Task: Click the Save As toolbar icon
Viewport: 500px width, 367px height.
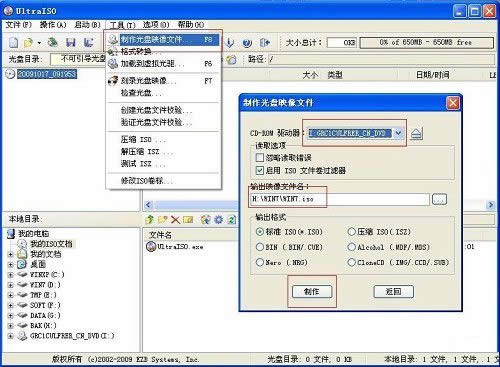Action: click(88, 42)
